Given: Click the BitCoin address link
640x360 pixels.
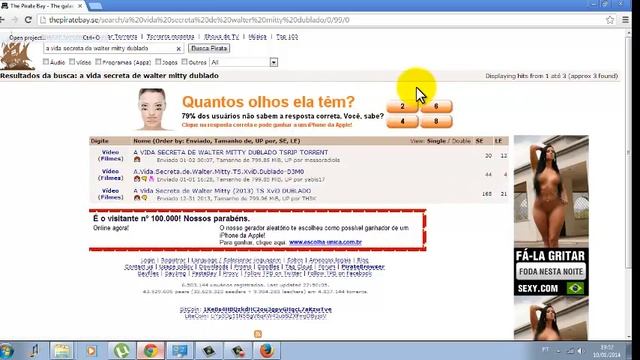Looking at the screenshot, I should pos(267,309).
